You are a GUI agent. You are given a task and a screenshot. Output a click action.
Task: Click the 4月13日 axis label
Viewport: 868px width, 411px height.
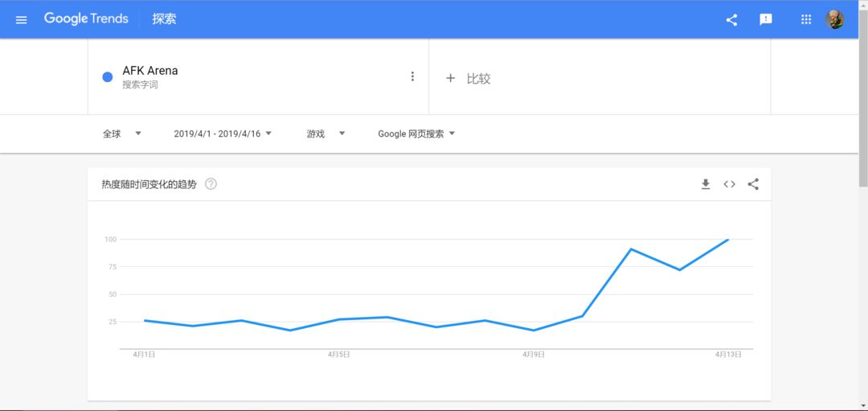pyautogui.click(x=728, y=355)
